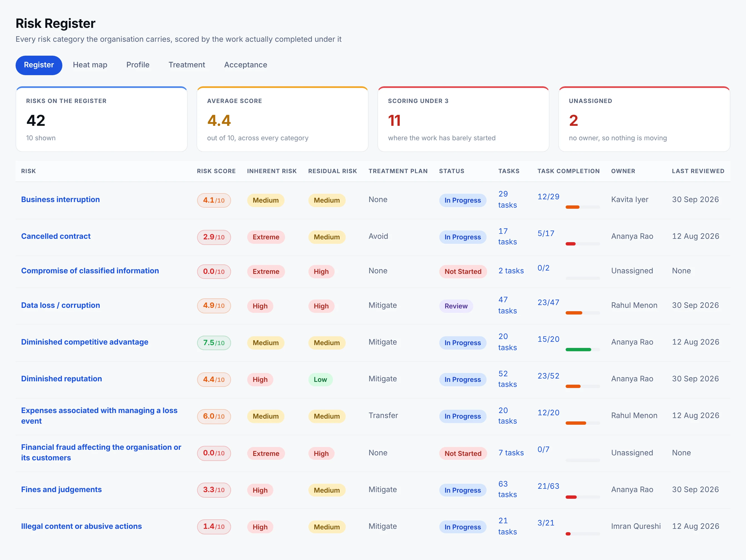Open the Financial fraud risk link

tap(101, 453)
